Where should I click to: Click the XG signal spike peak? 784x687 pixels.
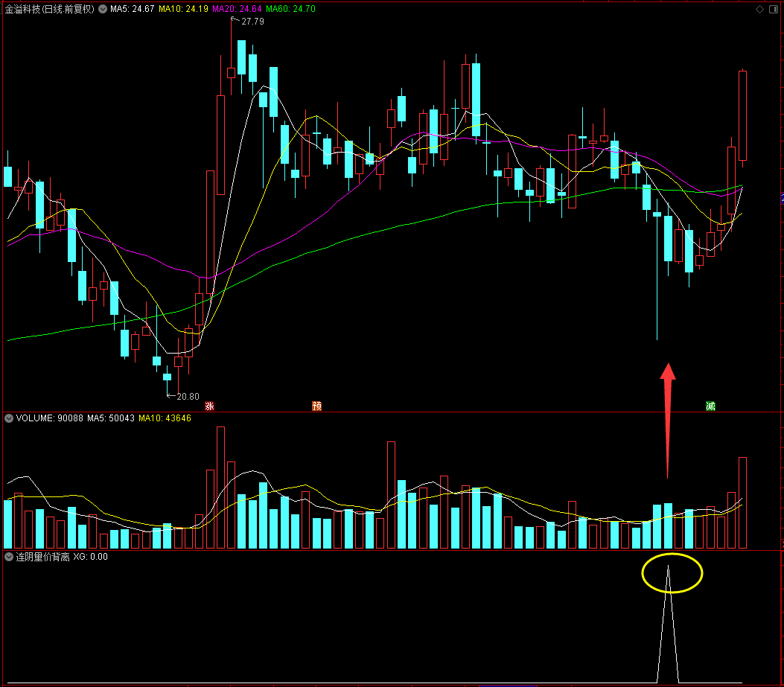click(668, 566)
